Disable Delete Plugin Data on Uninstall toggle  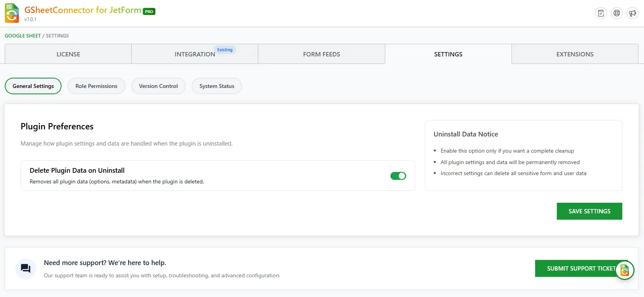398,176
